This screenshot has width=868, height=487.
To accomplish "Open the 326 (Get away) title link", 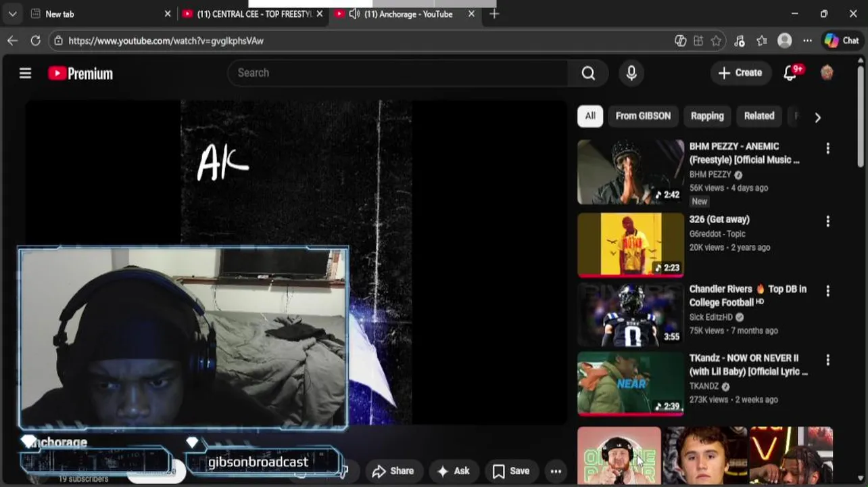I will pyautogui.click(x=719, y=219).
